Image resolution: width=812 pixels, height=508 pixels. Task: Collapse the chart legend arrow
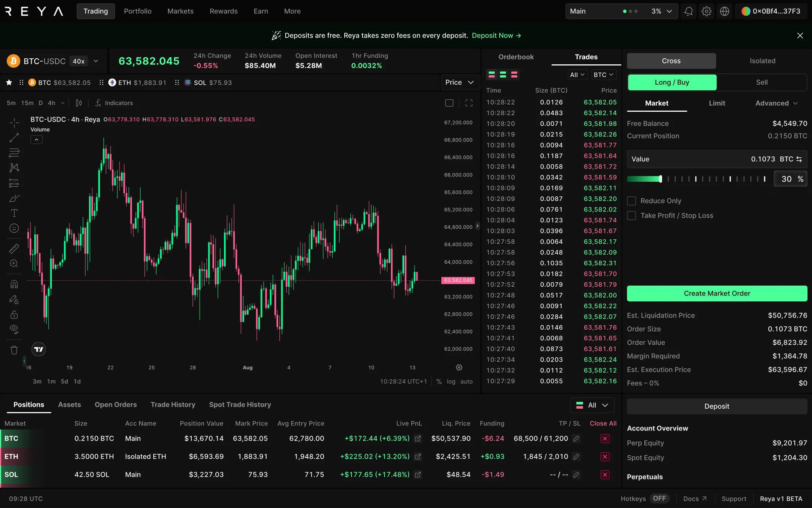[36, 140]
